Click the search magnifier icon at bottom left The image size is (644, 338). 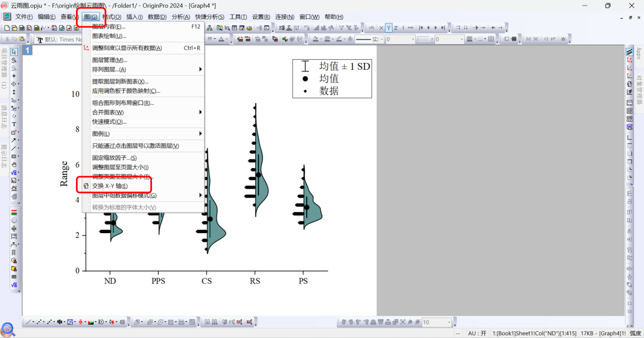(8, 330)
